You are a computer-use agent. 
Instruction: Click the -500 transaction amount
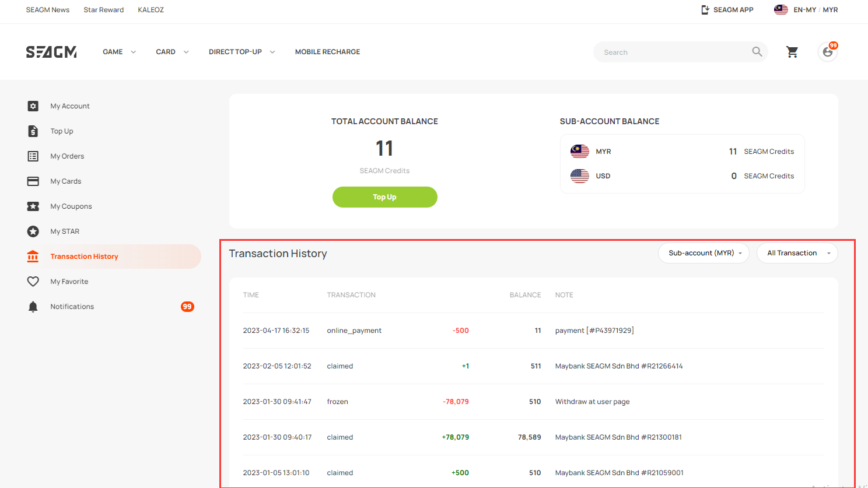(461, 331)
